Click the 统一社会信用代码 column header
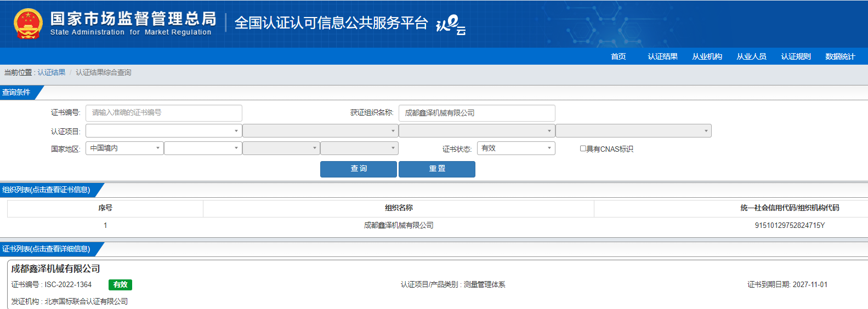The image size is (868, 309). tap(790, 208)
